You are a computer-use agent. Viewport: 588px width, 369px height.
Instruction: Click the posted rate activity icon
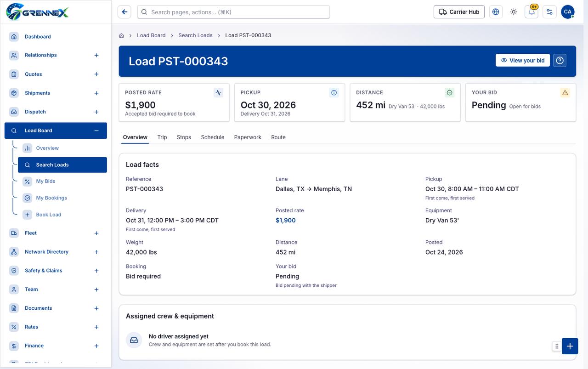tap(219, 93)
